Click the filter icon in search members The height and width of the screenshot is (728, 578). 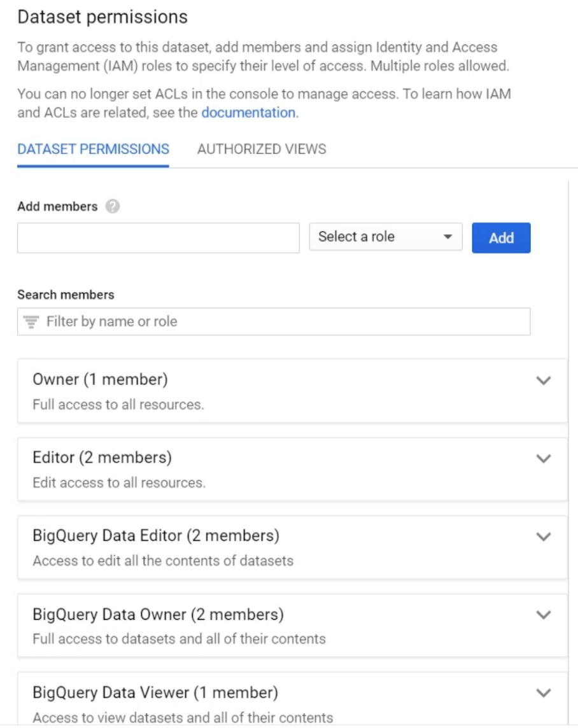pyautogui.click(x=31, y=322)
